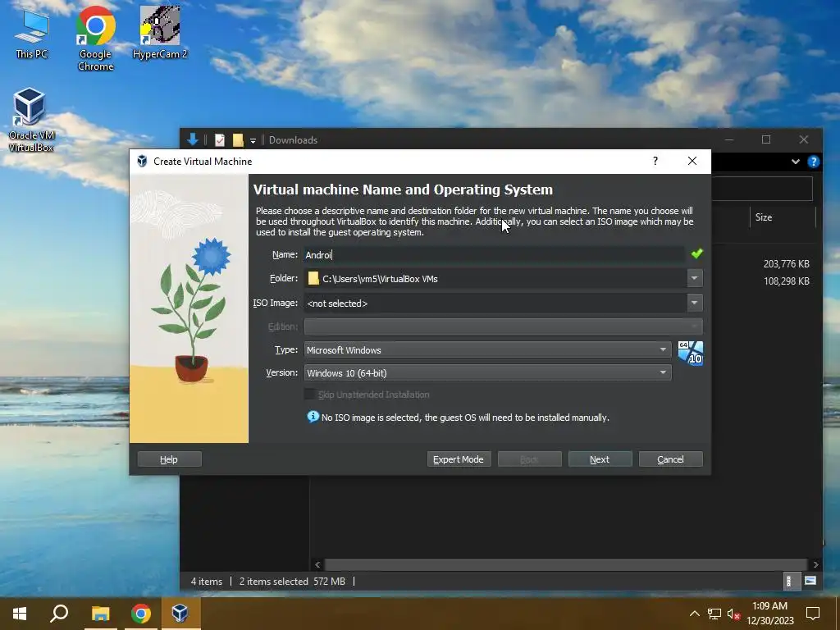This screenshot has width=840, height=630.
Task: Expand the Folder dropdown arrow
Action: pos(694,278)
